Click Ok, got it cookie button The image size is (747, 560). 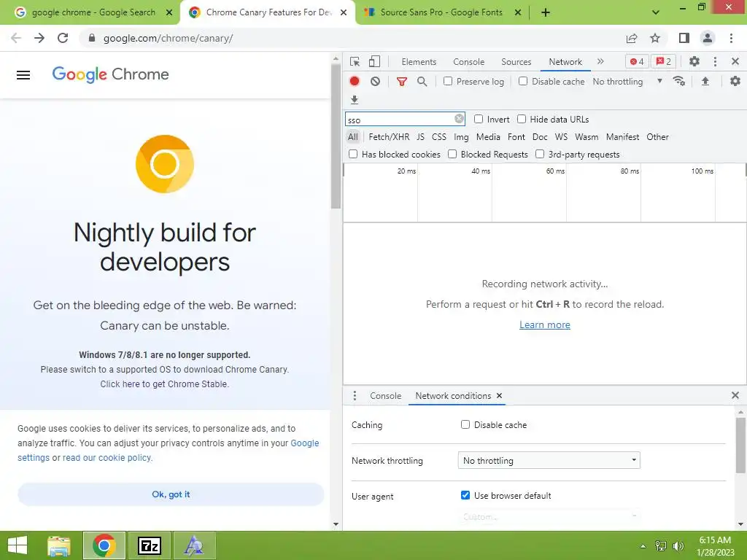(x=171, y=494)
